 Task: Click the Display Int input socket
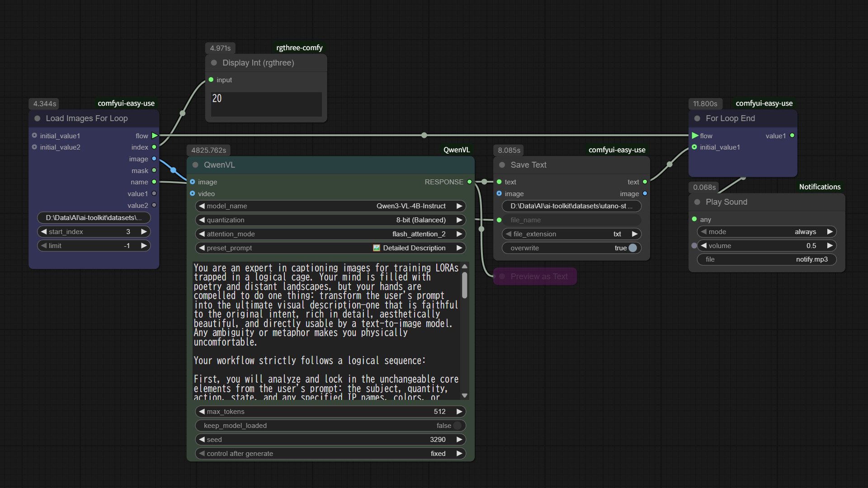211,80
